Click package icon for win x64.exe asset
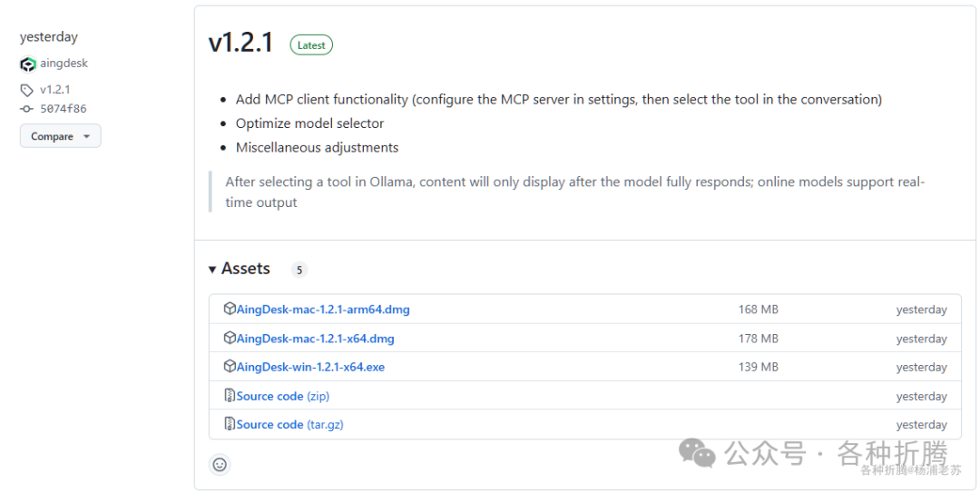980x493 pixels. [x=230, y=367]
